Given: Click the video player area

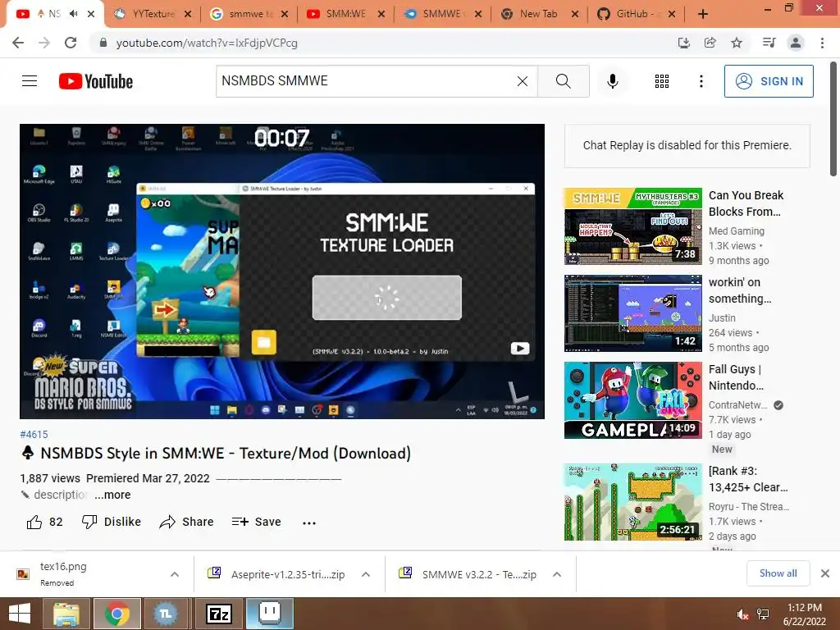Looking at the screenshot, I should [x=282, y=271].
